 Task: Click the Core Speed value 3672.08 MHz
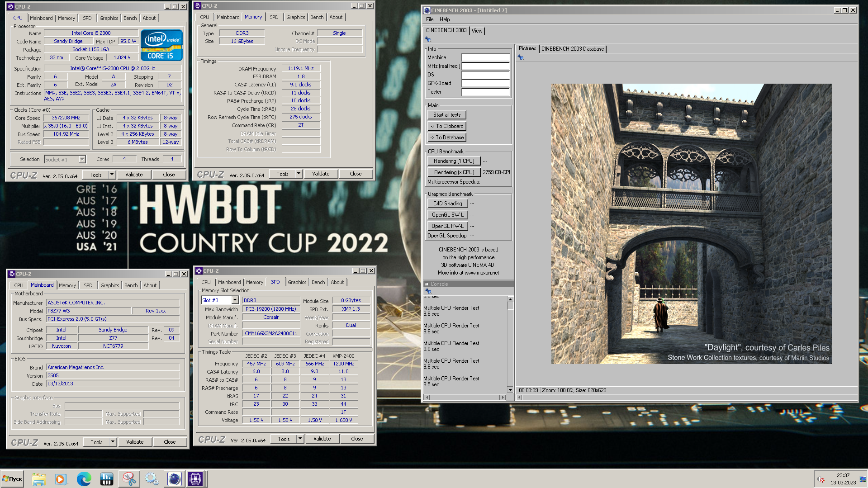(66, 118)
